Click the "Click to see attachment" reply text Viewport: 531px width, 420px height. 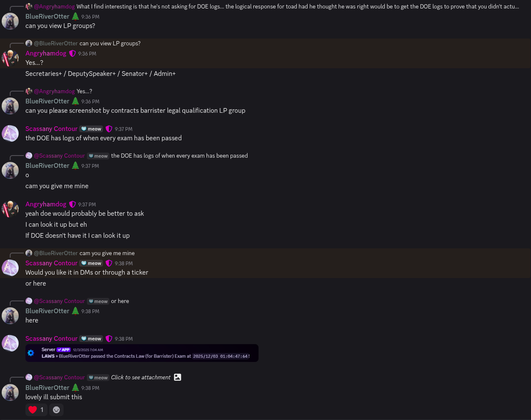pyautogui.click(x=141, y=377)
